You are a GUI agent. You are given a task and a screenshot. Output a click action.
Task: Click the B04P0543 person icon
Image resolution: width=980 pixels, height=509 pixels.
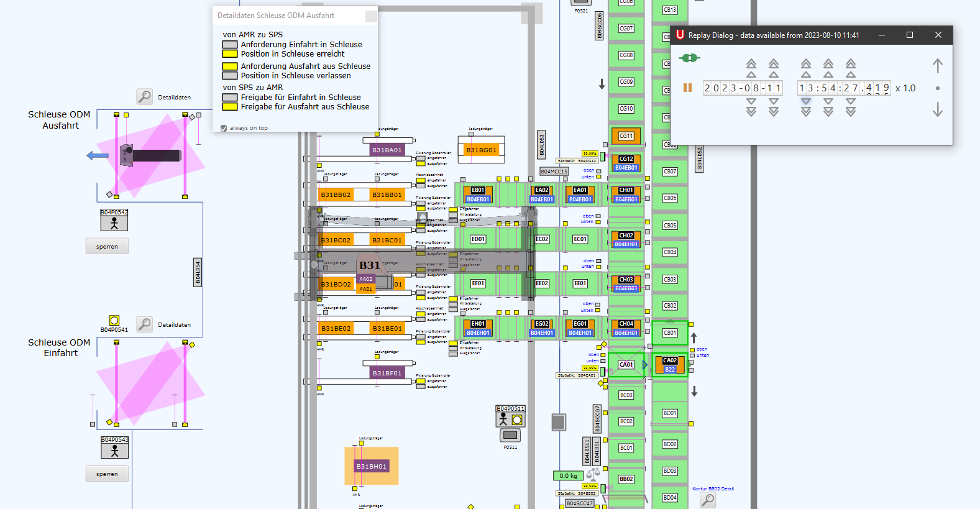coord(115,451)
